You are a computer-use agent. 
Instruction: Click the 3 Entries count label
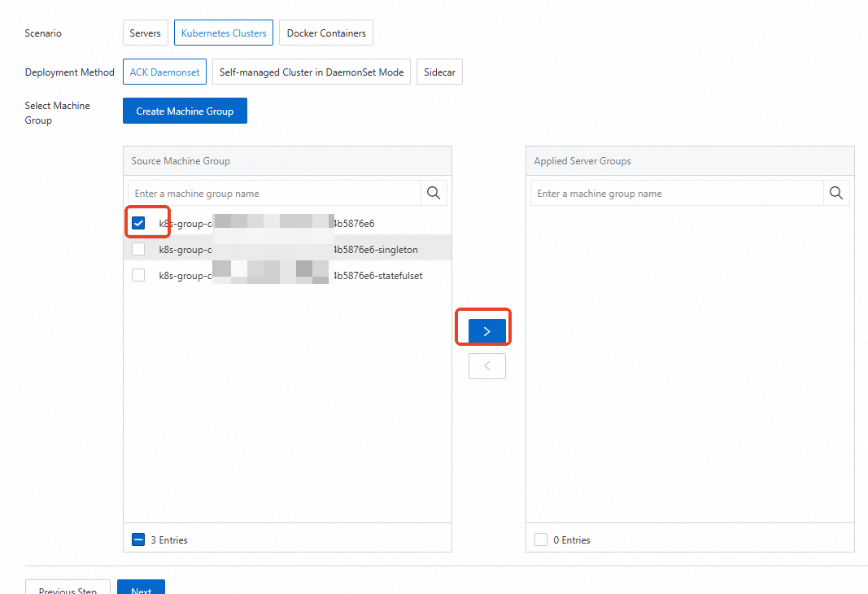coord(169,539)
